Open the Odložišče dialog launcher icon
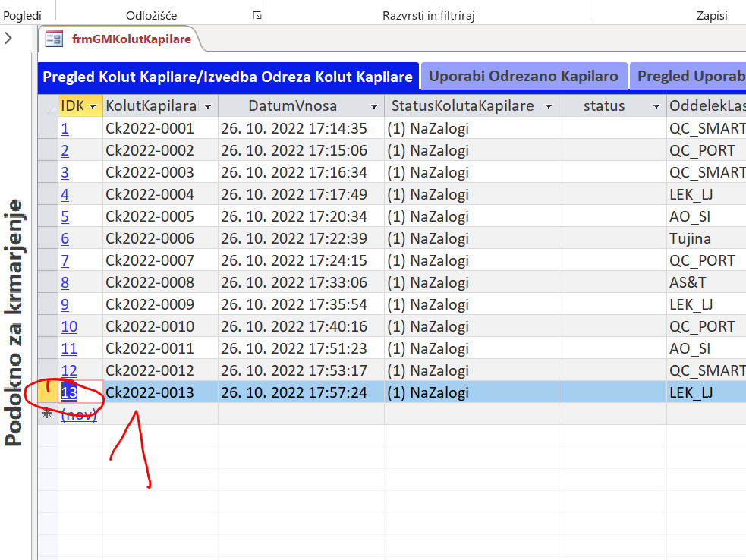 pyautogui.click(x=257, y=16)
